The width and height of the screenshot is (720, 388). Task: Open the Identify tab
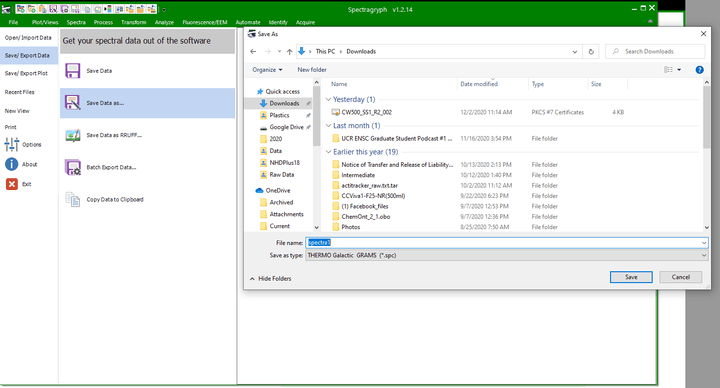pos(278,22)
